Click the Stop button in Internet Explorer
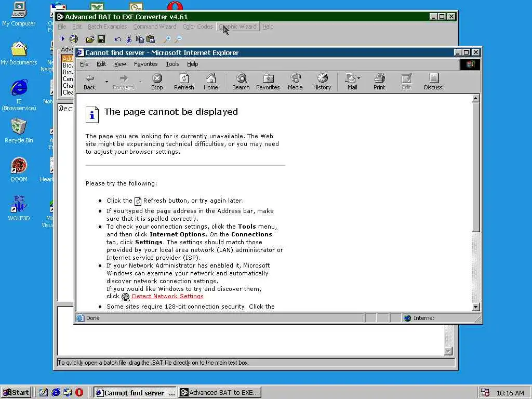532x399 pixels. tap(157, 82)
